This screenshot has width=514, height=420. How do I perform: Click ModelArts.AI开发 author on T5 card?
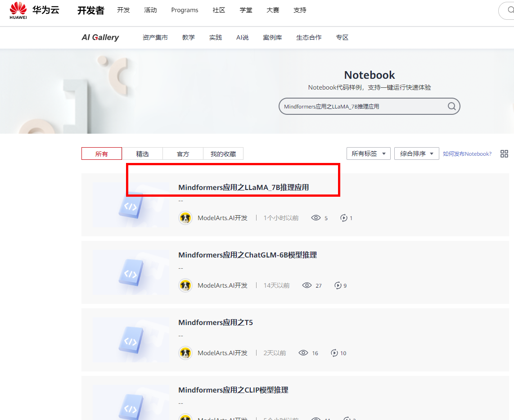tap(223, 353)
